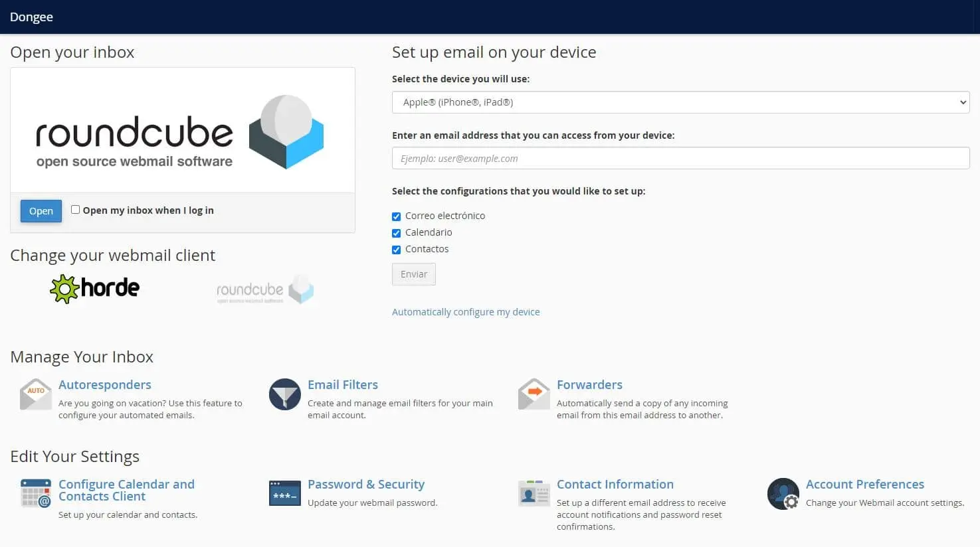This screenshot has height=547, width=980.
Task: Click the Account Preferences gear icon
Action: pos(783,494)
